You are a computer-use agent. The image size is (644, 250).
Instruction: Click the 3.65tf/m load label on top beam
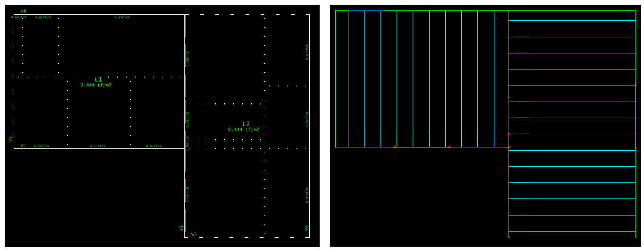click(x=122, y=17)
